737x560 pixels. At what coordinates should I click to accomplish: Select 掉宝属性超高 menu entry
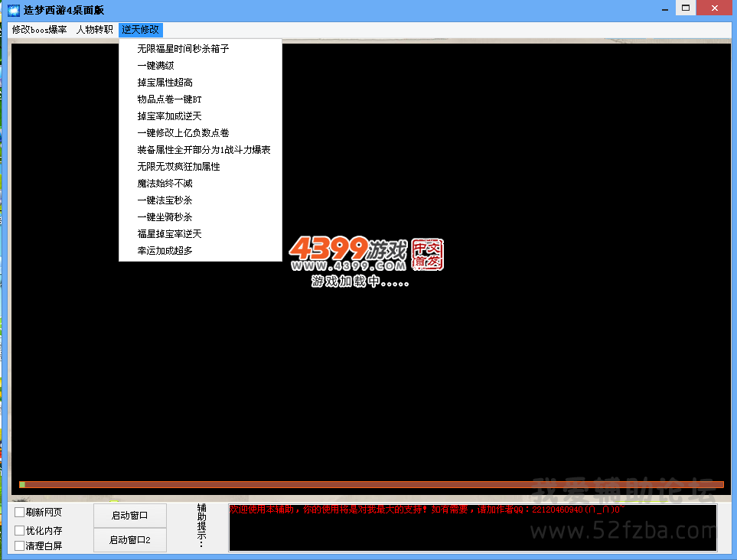pyautogui.click(x=201, y=83)
